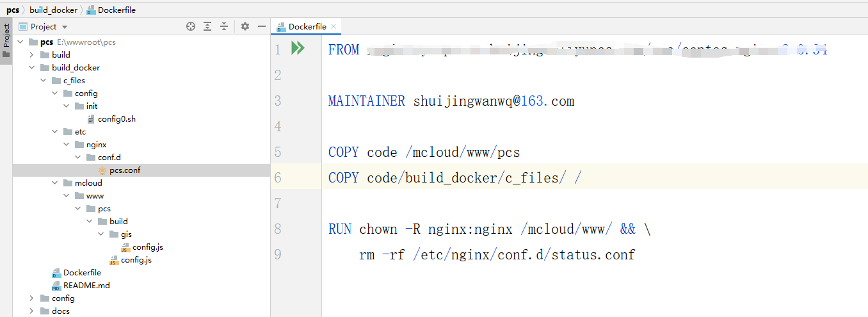The image size is (868, 317).
Task: Select the build_docker folder row
Action: (141, 68)
